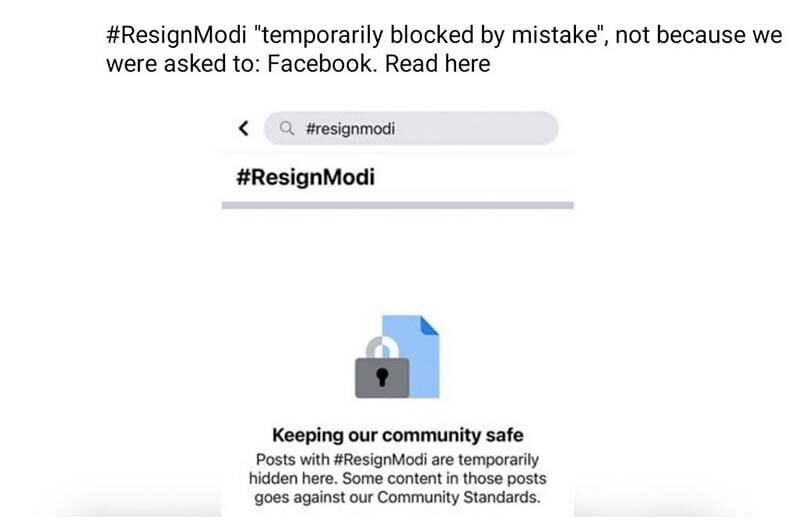Focus the #resignmodi search field
This screenshot has width=790, height=530.
pyautogui.click(x=411, y=128)
